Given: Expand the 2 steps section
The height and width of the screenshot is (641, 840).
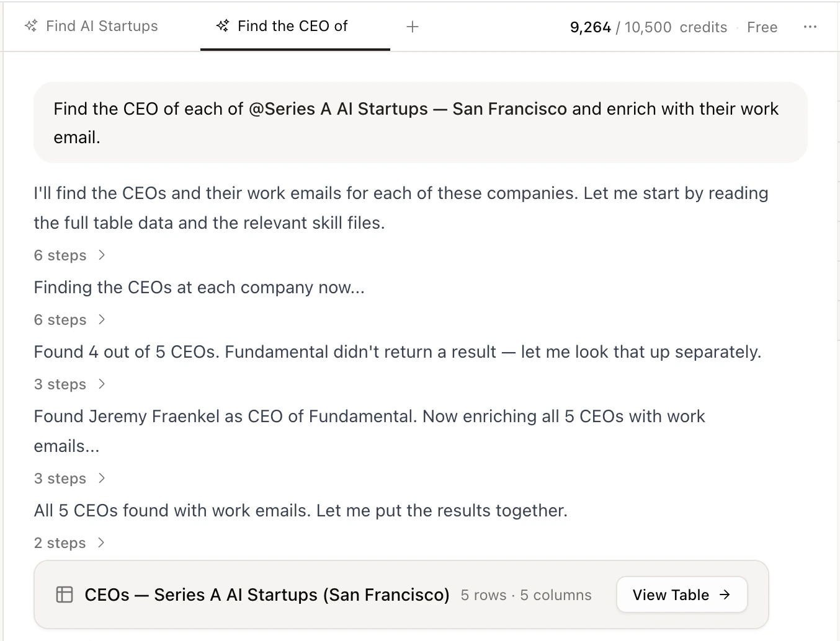Looking at the screenshot, I should point(69,543).
